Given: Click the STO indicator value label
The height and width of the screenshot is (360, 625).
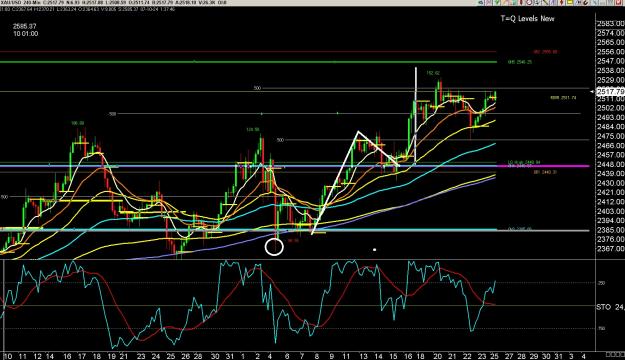Looking at the screenshot, I should tap(610, 307).
